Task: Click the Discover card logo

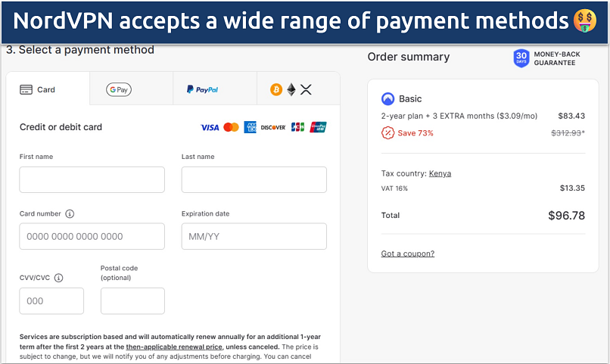Action: coord(273,127)
